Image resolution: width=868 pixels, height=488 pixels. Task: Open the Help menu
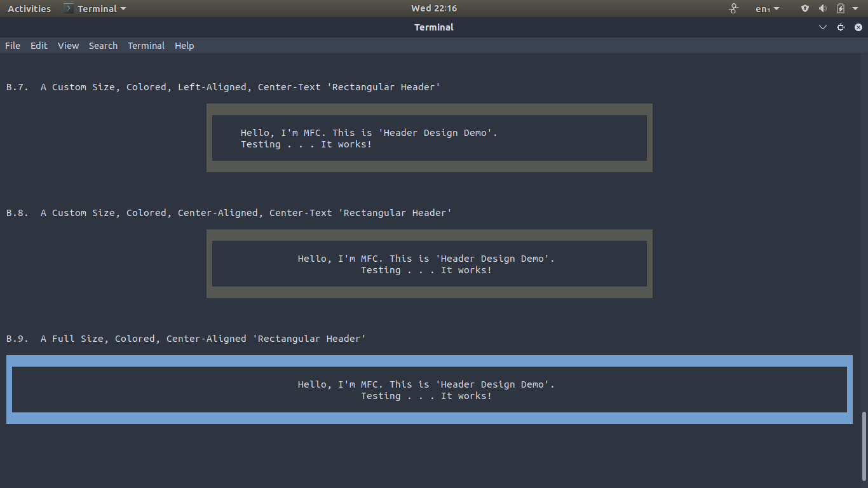coord(184,45)
